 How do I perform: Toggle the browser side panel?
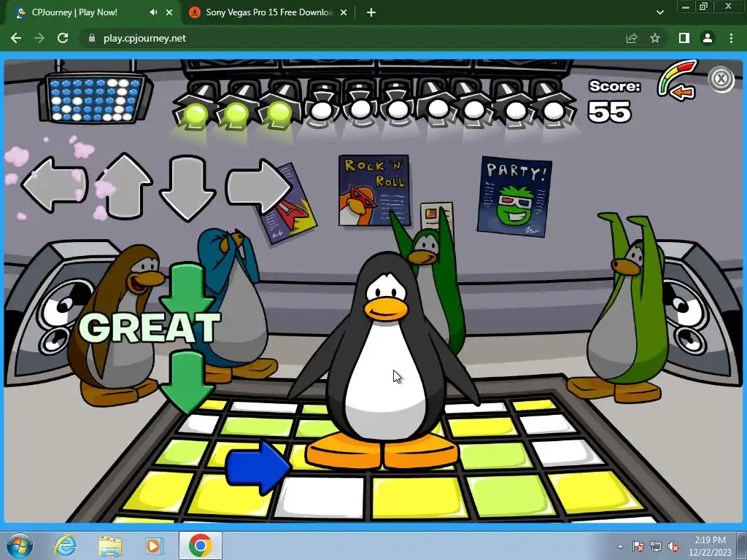click(x=684, y=38)
